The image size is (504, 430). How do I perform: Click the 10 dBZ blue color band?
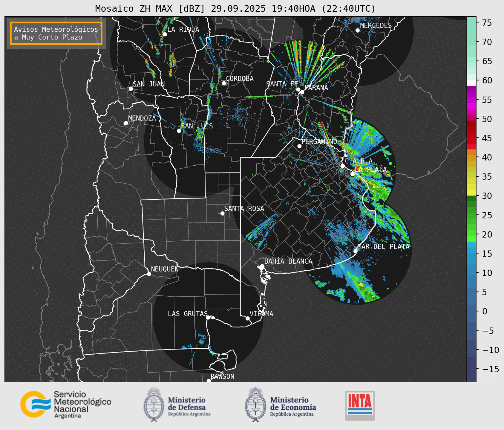pyautogui.click(x=471, y=273)
